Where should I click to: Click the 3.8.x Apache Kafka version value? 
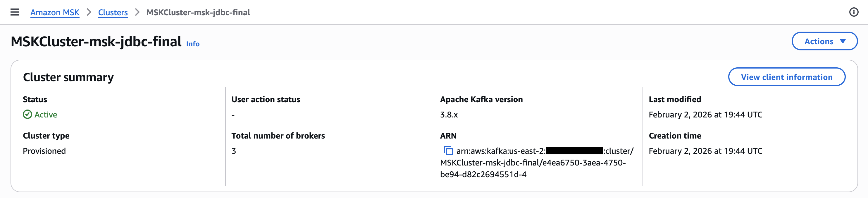449,115
